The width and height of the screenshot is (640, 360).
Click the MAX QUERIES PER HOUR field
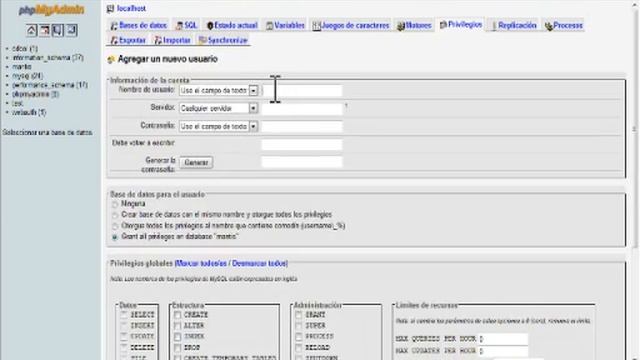(503, 339)
